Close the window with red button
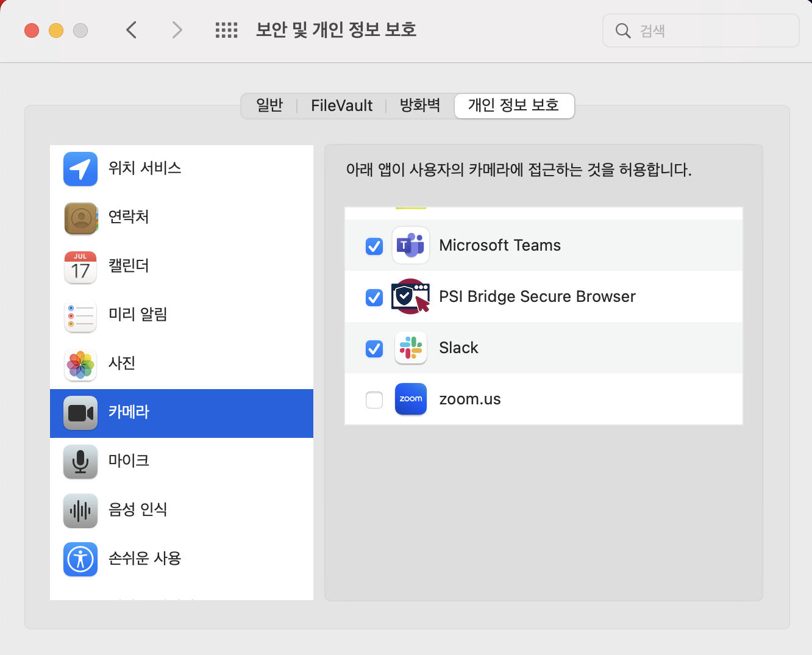The height and width of the screenshot is (655, 812). (x=32, y=30)
